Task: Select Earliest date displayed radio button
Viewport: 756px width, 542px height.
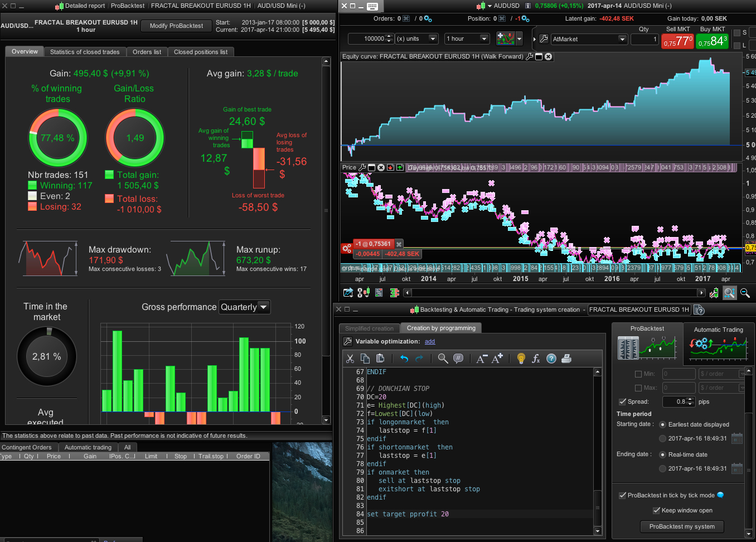Action: click(663, 424)
